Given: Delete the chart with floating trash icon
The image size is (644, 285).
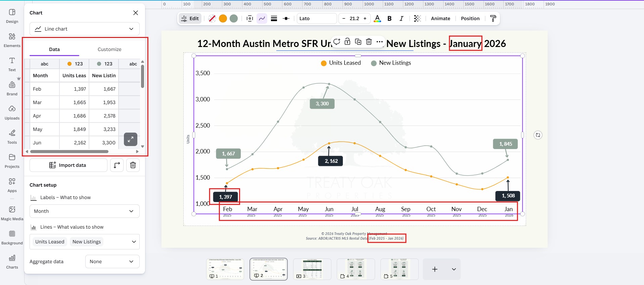Looking at the screenshot, I should click(x=369, y=42).
